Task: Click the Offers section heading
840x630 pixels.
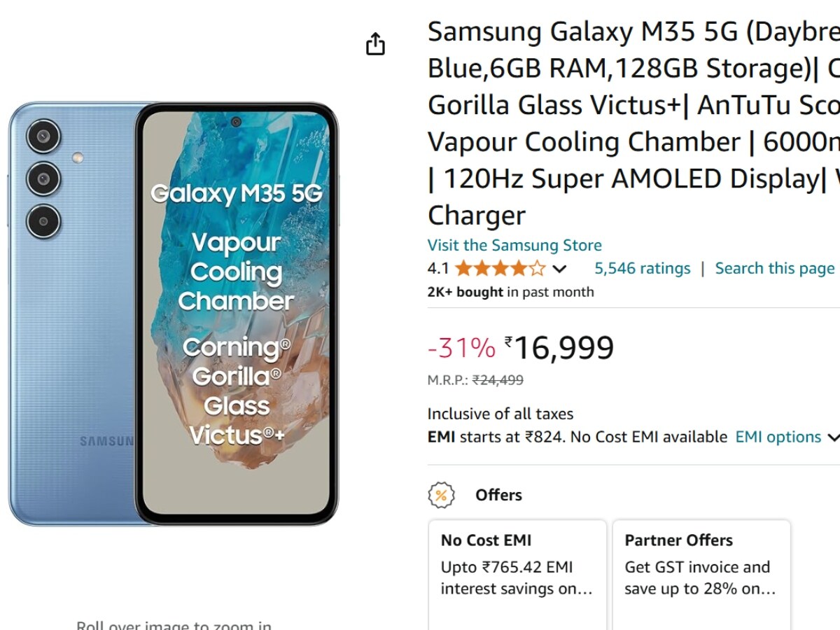Action: (x=498, y=495)
